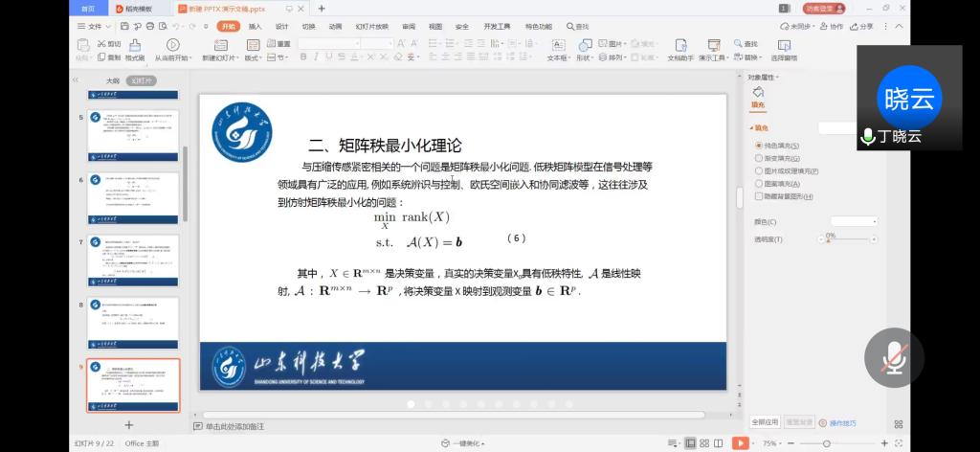Enable the 隐藏背景图形 checkbox

(759, 196)
